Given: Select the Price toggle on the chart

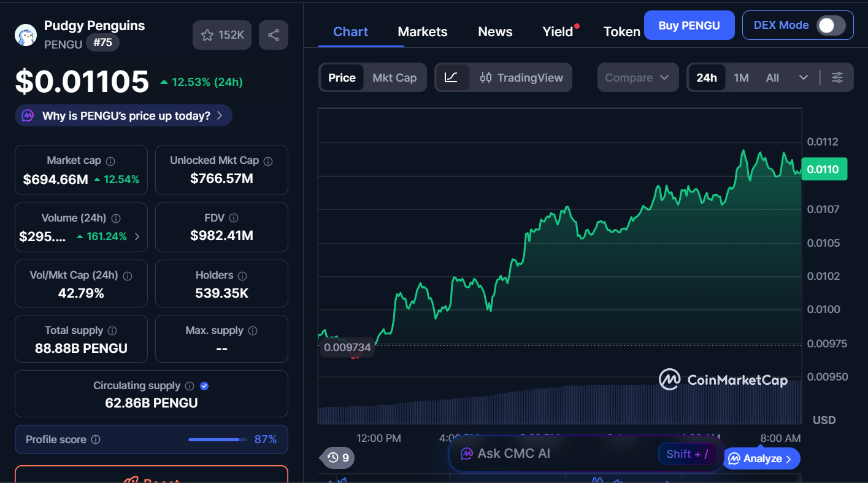Looking at the screenshot, I should 341,77.
